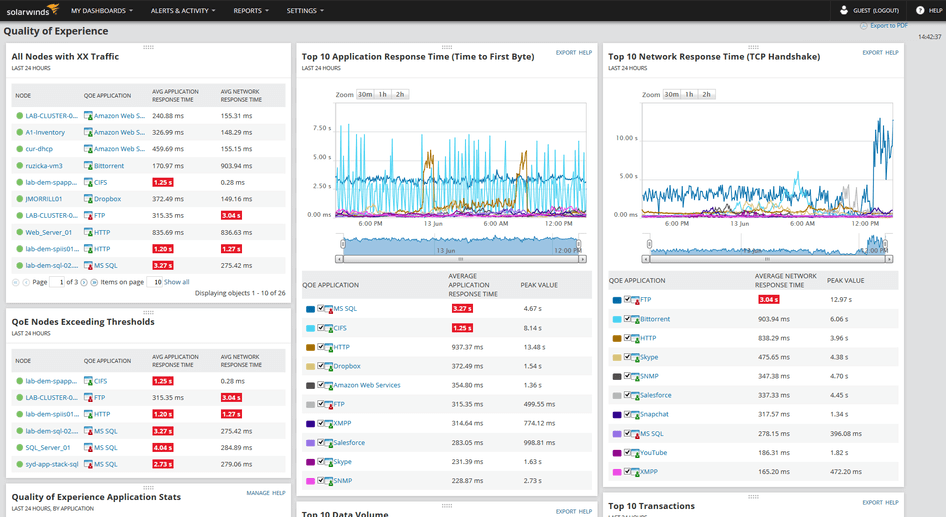Click Export on Network Response Time panel
The image size is (946, 517).
click(872, 52)
